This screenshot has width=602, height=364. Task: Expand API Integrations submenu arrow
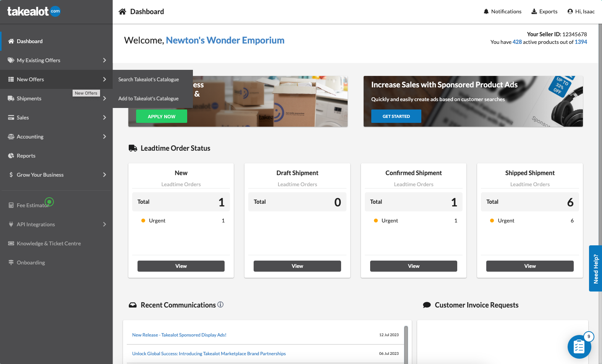104,224
